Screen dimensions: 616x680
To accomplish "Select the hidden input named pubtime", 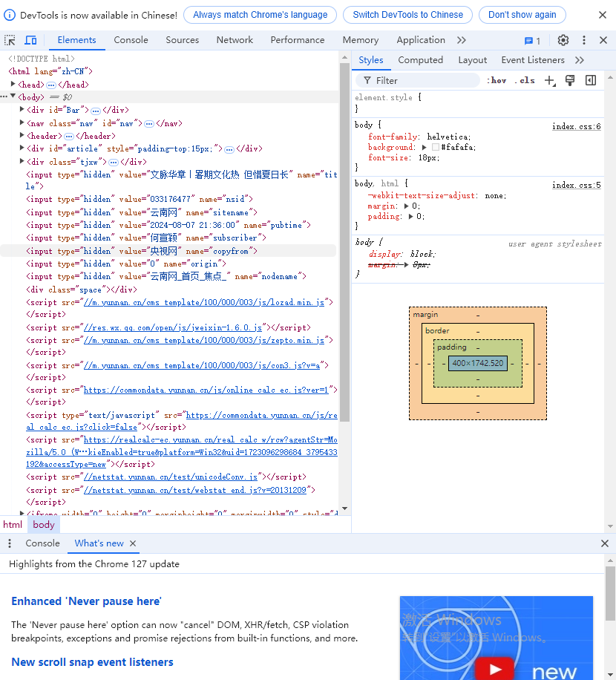I will (168, 225).
